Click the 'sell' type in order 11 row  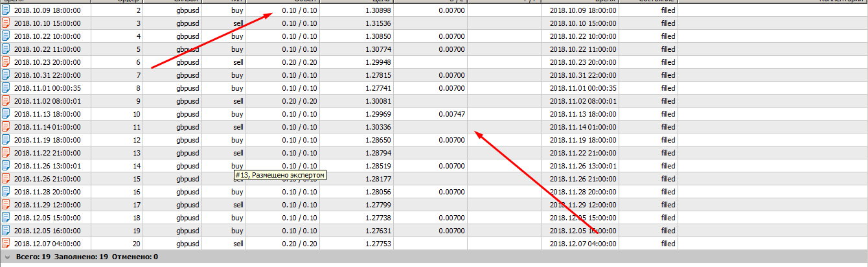point(238,127)
